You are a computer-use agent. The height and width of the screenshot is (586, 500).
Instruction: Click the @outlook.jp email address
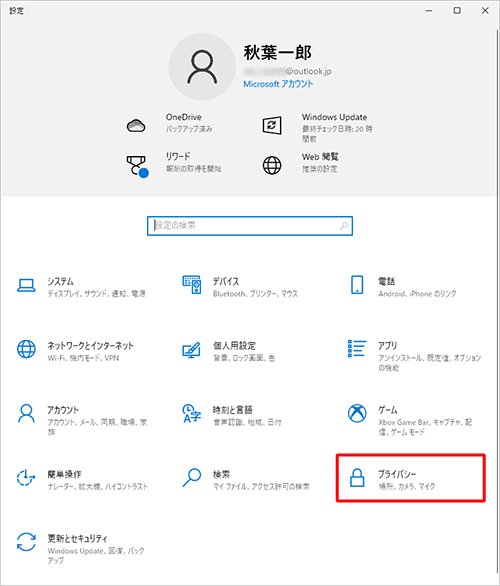pos(287,71)
